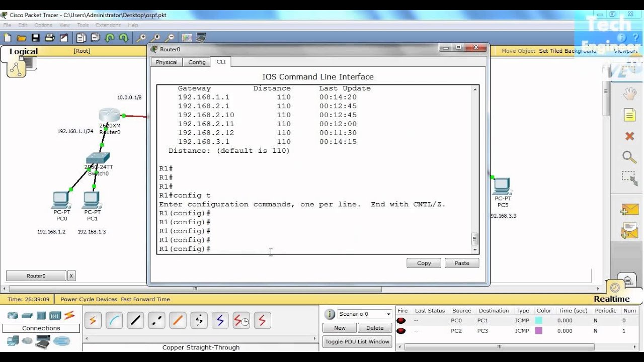Click the CLI terminal scroll-up arrow
The height and width of the screenshot is (362, 644).
tap(474, 89)
